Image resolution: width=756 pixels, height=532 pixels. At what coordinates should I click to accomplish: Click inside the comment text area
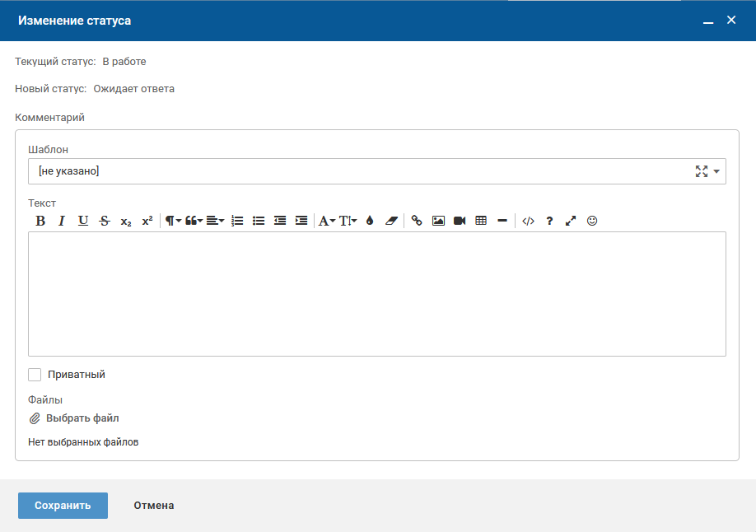[x=376, y=293]
